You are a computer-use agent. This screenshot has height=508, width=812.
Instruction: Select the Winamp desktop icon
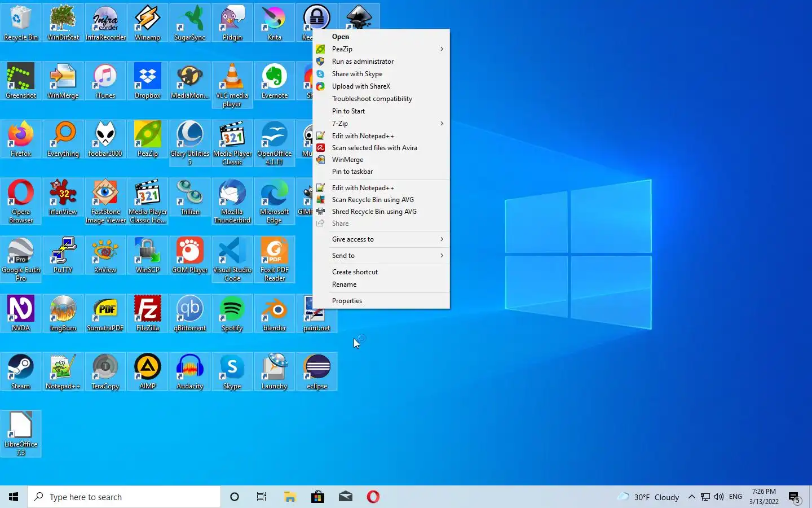coord(148,23)
